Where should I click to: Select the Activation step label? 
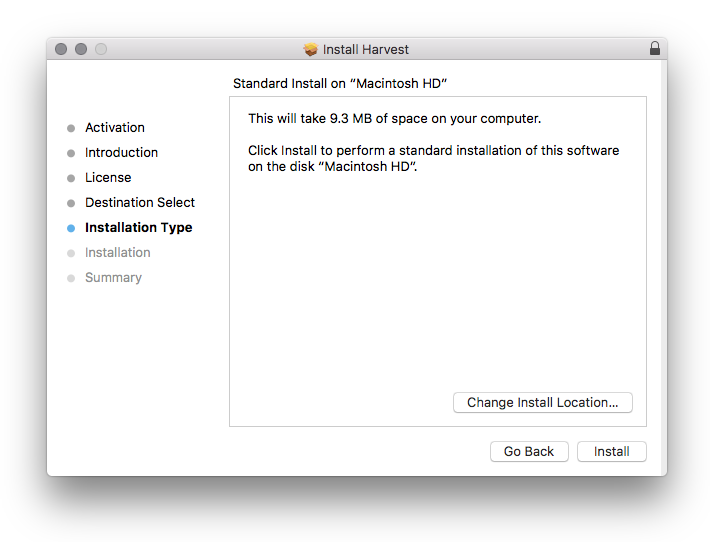(x=115, y=128)
